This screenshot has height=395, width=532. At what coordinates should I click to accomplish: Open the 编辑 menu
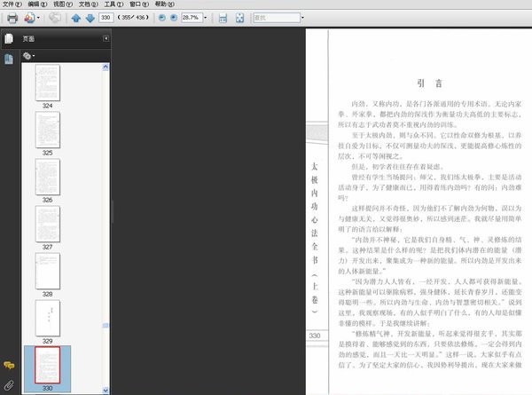[37, 4]
